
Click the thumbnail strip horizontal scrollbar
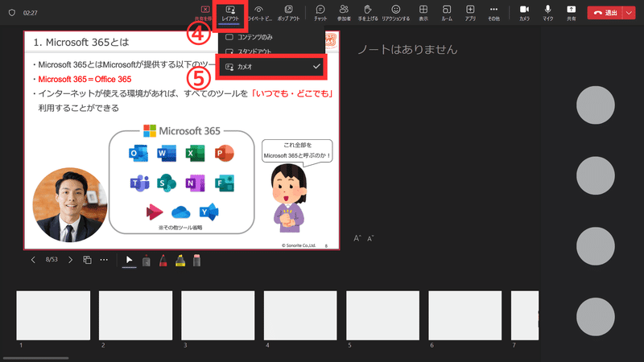(x=35, y=358)
